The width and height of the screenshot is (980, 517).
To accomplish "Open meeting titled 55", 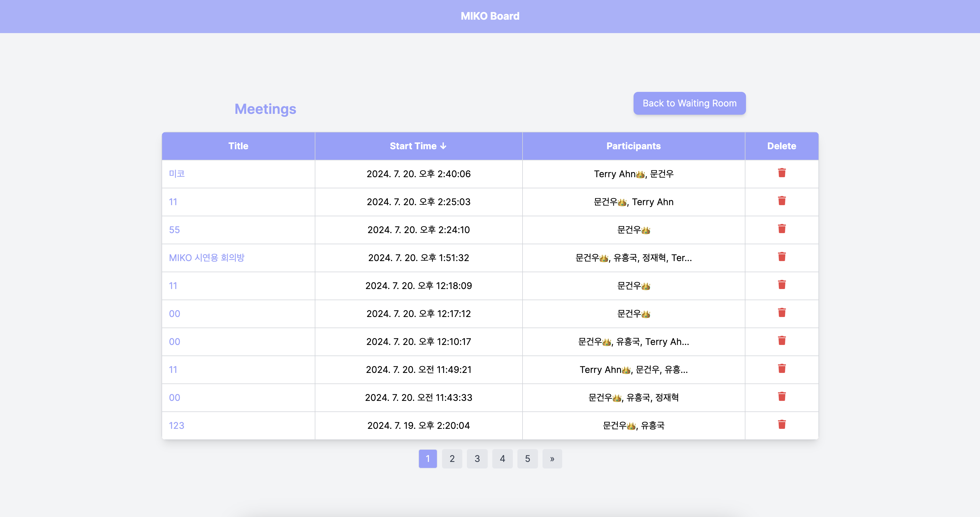I will pyautogui.click(x=174, y=230).
